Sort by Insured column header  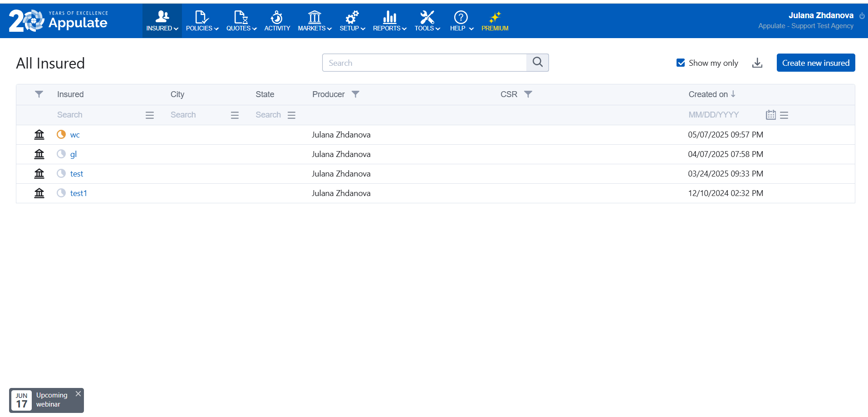[x=70, y=94]
